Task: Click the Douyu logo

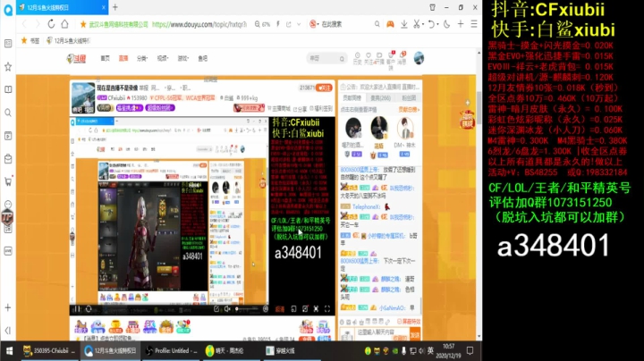Action: pyautogui.click(x=77, y=59)
